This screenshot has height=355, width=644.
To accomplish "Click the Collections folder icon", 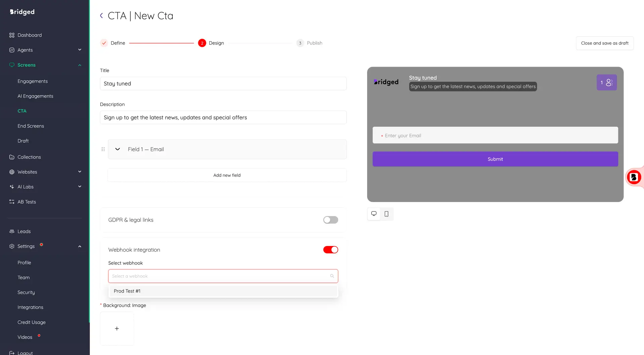I will coord(12,157).
